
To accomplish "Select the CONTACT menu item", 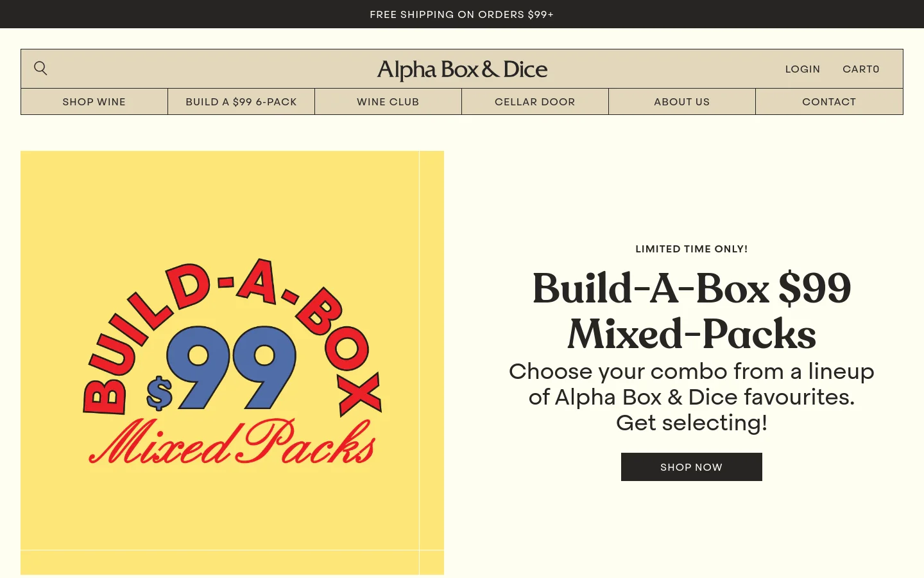I will [829, 101].
